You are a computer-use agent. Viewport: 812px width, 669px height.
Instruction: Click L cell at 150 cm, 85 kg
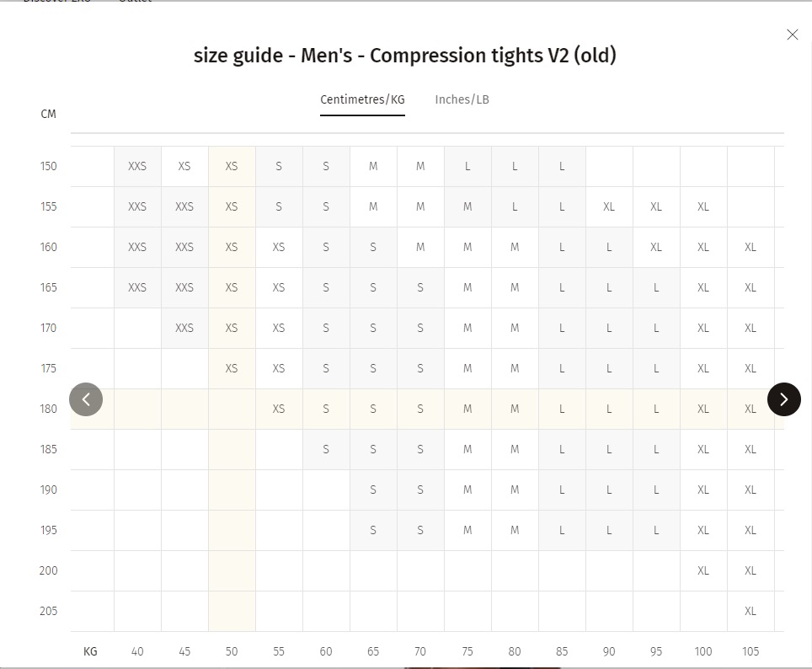(562, 166)
